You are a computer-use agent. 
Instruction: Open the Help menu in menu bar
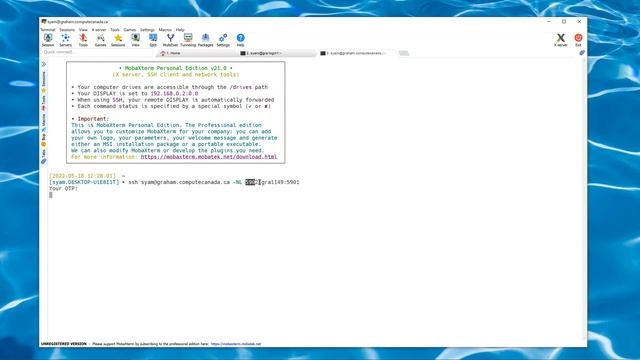pyautogui.click(x=180, y=30)
